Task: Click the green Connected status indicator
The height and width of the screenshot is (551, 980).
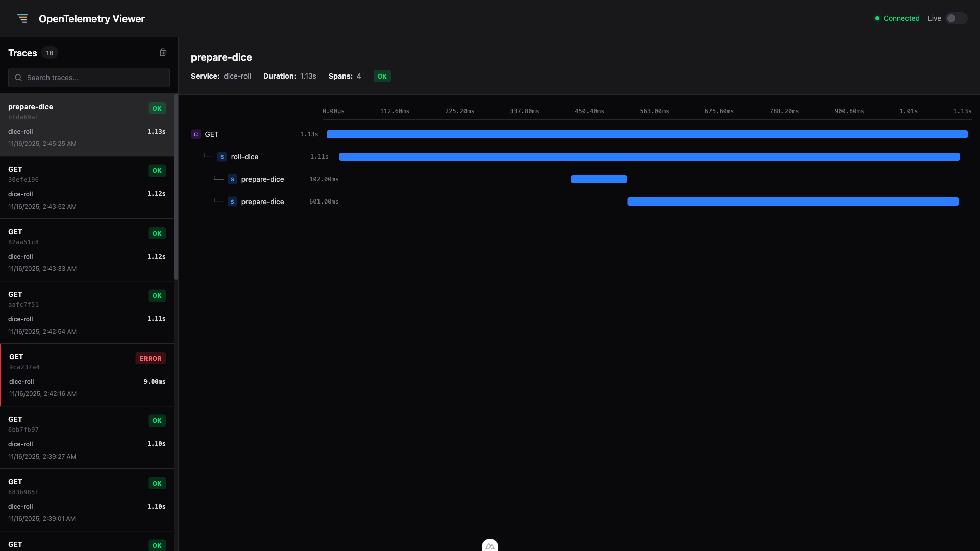Action: click(x=897, y=18)
